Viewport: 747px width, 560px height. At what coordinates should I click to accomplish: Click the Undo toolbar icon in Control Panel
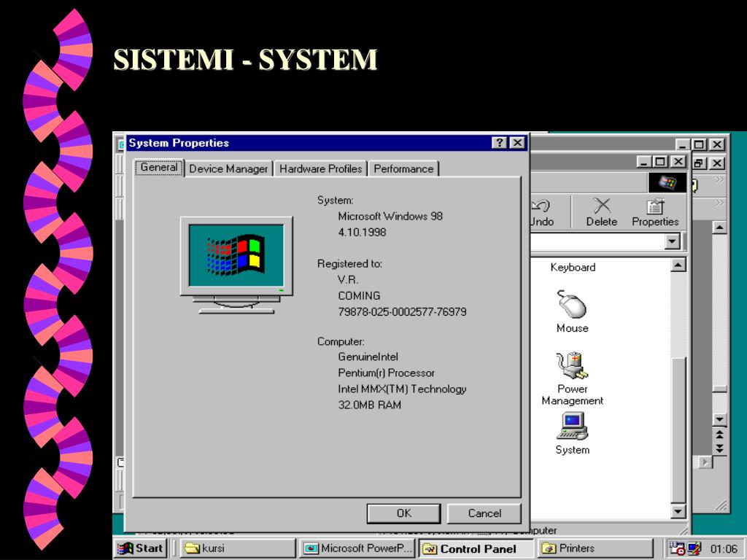(542, 212)
